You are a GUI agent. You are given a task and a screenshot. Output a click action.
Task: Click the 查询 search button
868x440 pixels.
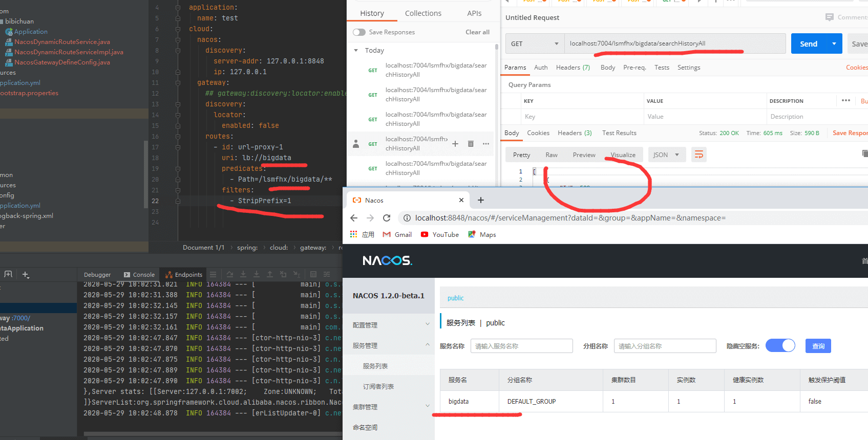[818, 346]
